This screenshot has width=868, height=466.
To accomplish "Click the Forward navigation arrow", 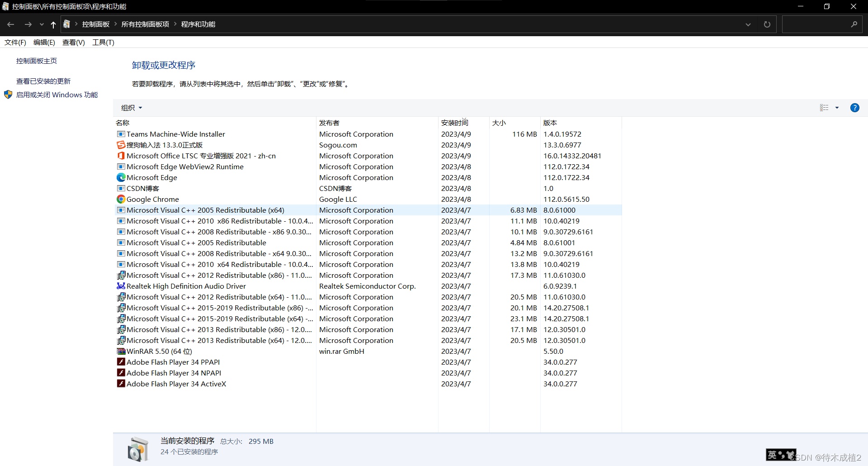I will 28,24.
